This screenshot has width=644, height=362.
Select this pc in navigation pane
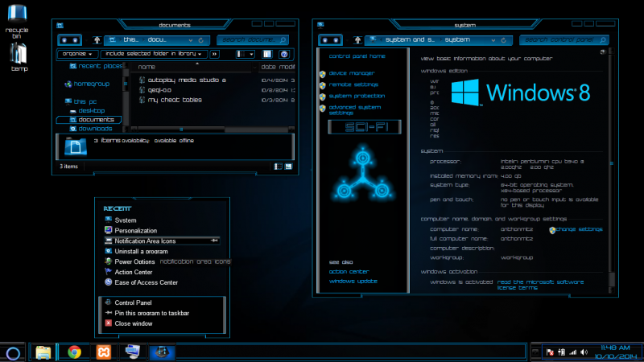tap(81, 101)
